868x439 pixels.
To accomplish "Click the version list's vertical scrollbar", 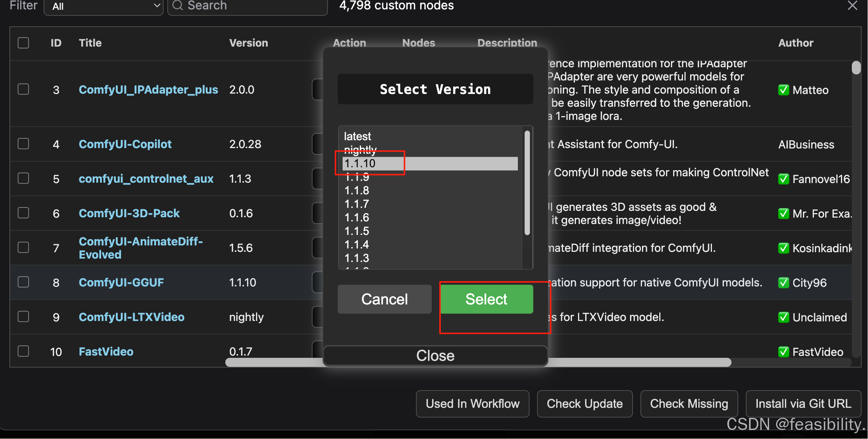I will [527, 183].
